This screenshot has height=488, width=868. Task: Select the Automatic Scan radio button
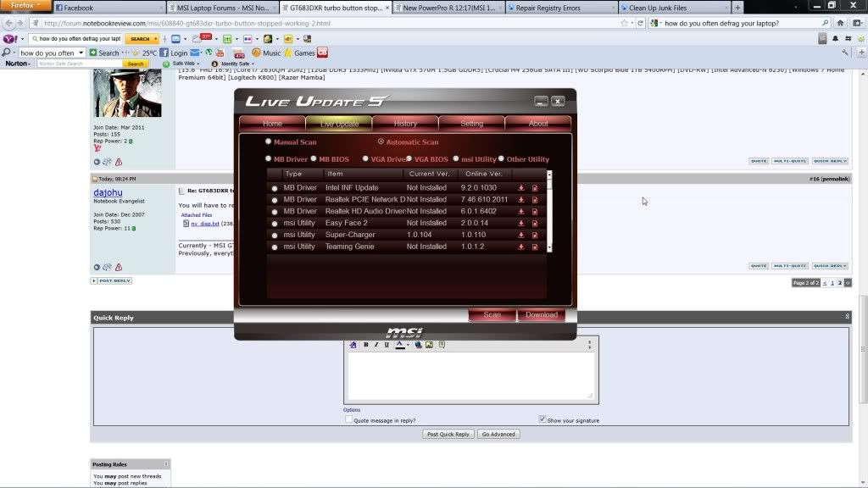(381, 141)
